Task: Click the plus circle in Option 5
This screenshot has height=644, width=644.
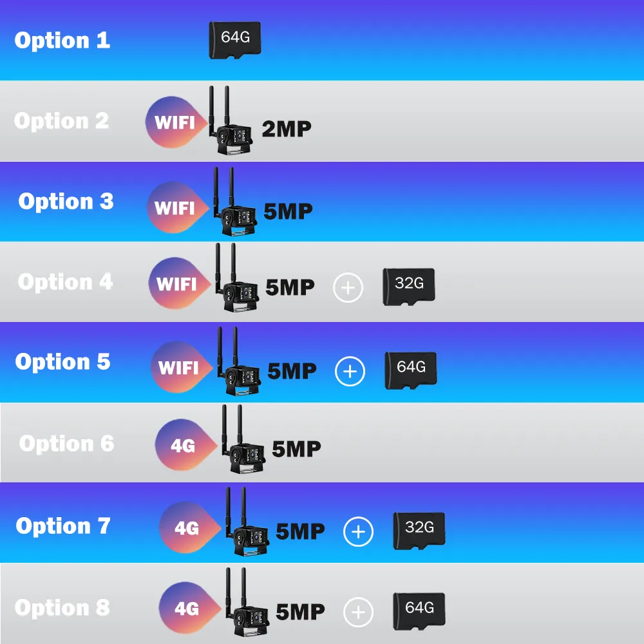Action: point(350,372)
